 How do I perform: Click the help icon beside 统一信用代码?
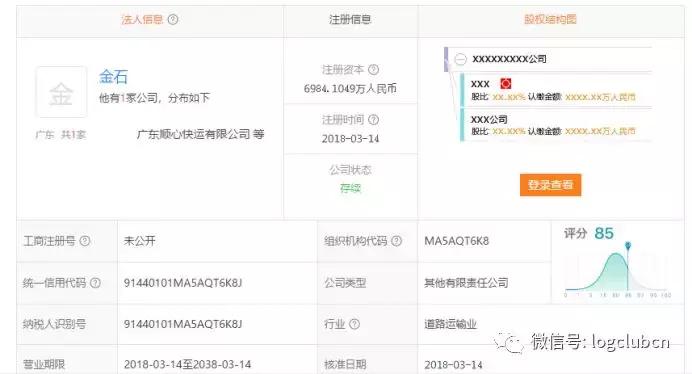click(x=95, y=283)
